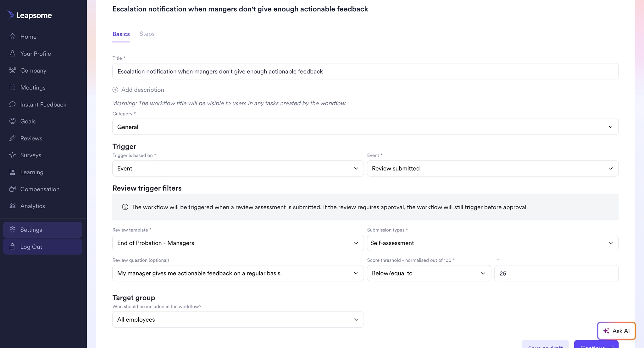644x348 pixels.
Task: Open Instant Feedback from the sidebar
Action: (x=43, y=104)
